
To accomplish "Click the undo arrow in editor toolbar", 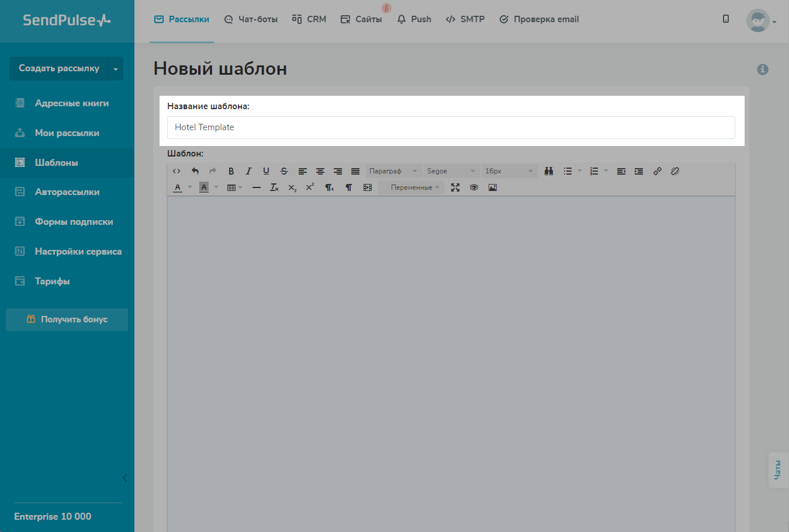I will 195,171.
